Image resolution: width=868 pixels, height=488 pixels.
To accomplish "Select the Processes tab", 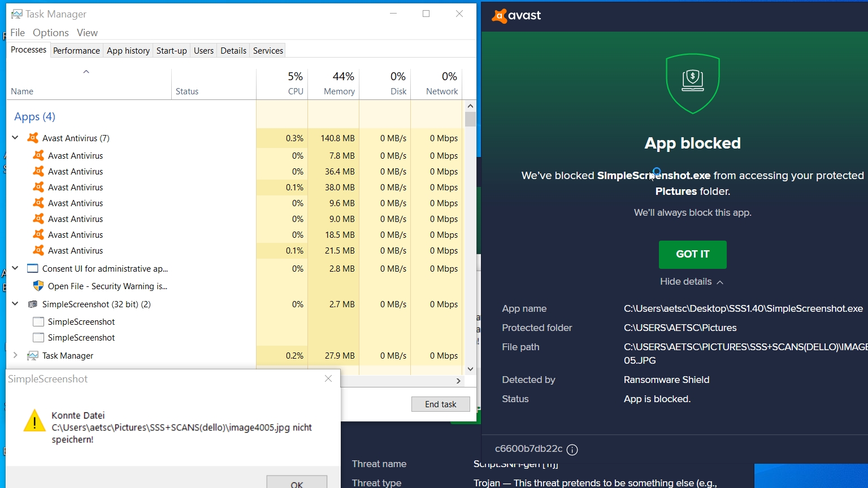I will tap(28, 50).
